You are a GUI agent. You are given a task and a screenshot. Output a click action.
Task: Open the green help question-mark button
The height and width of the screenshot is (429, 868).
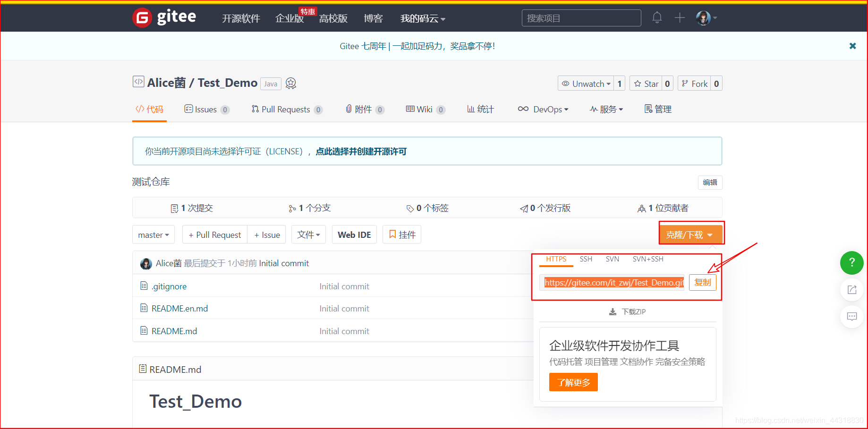coord(851,262)
